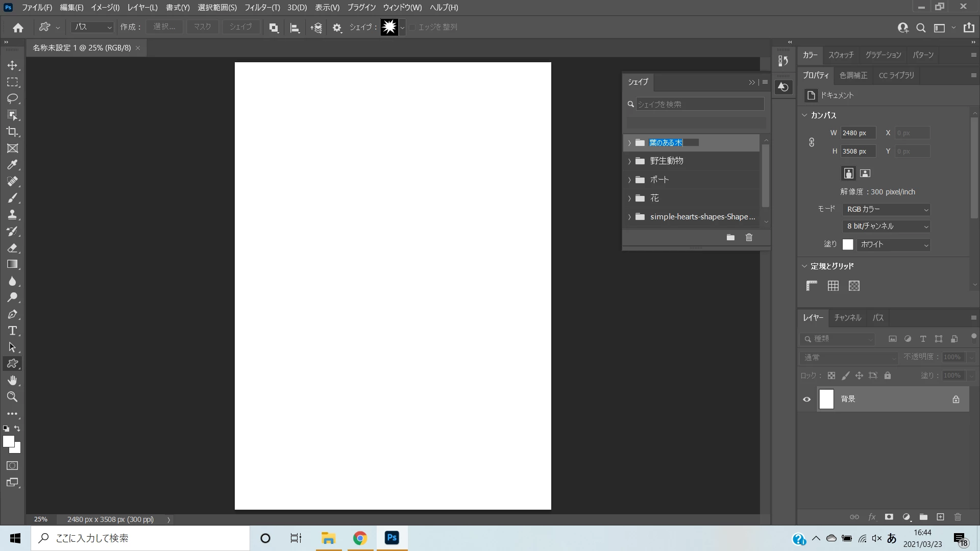
Task: Select the Gradient tool
Action: [x=12, y=264]
